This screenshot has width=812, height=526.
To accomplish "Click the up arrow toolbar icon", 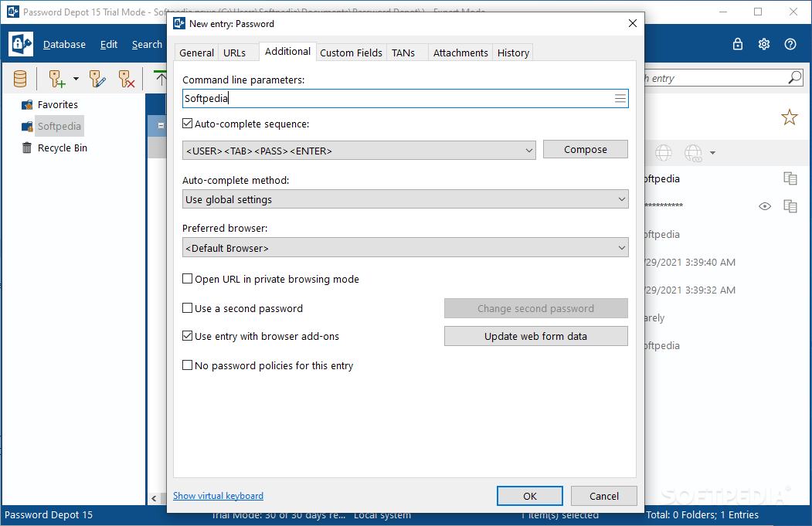I will [161, 79].
